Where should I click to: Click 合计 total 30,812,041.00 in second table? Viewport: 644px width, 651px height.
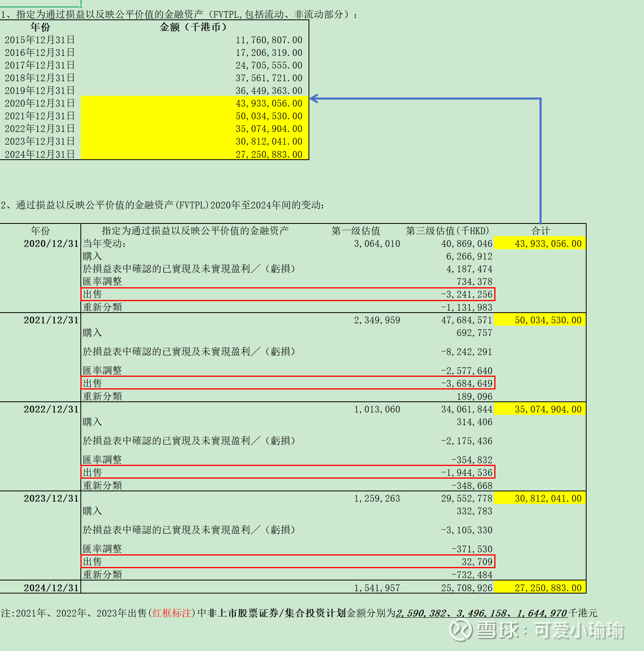point(548,498)
